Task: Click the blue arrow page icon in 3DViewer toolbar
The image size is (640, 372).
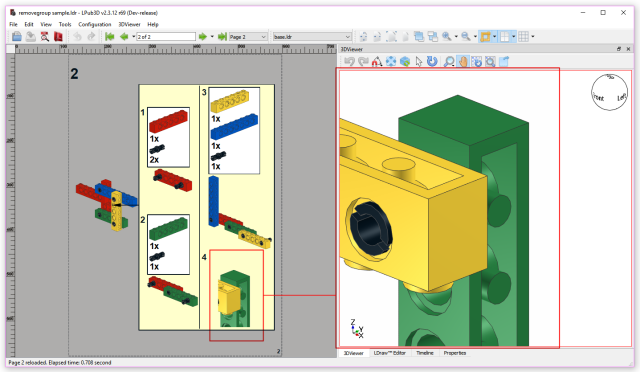Action: [504, 62]
